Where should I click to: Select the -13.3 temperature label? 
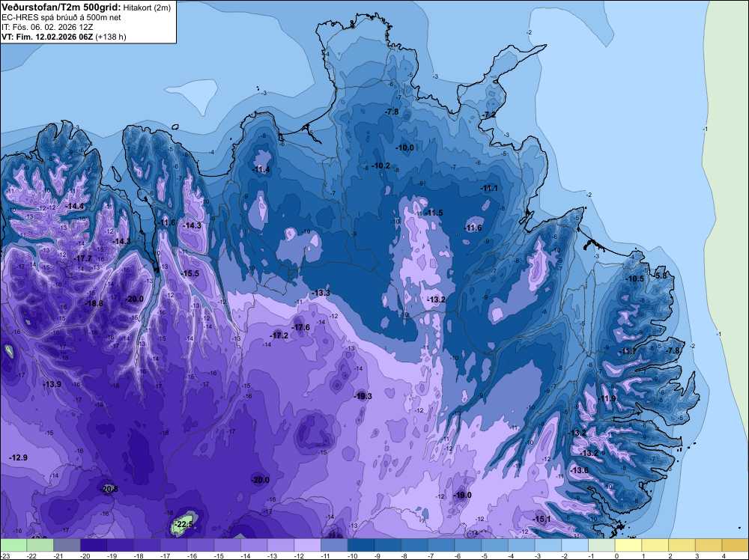coord(321,293)
